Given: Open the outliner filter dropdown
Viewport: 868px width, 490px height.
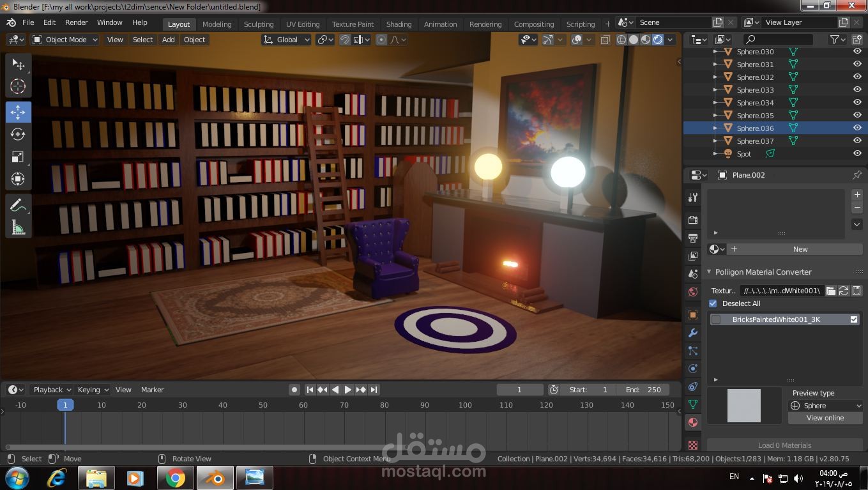Looking at the screenshot, I should (x=837, y=40).
